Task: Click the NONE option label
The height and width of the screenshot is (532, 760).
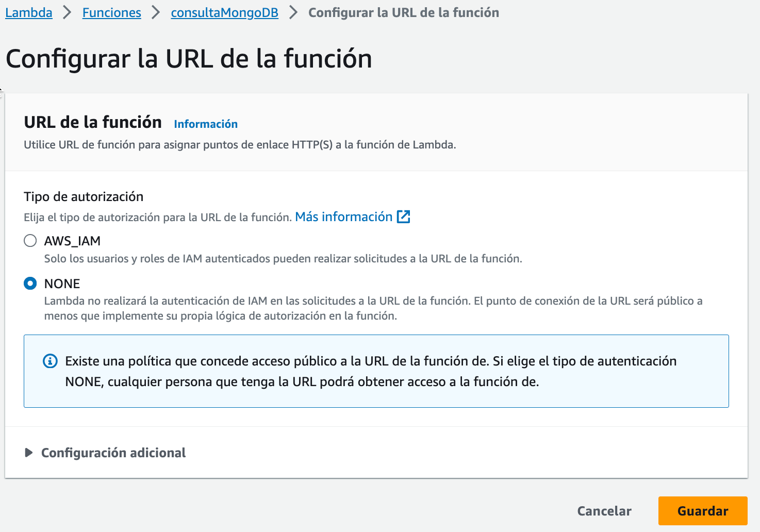Action: tap(62, 284)
